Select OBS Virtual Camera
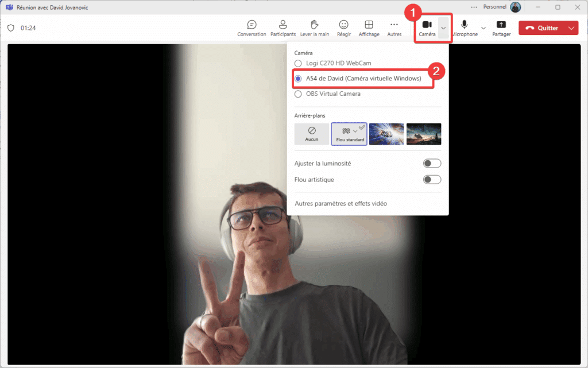This screenshot has width=588, height=368. (x=328, y=94)
